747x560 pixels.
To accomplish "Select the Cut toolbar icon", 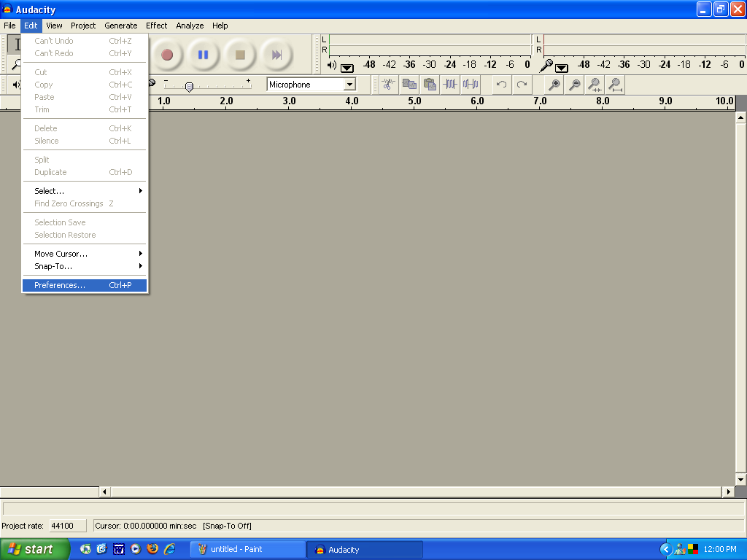I will click(388, 85).
